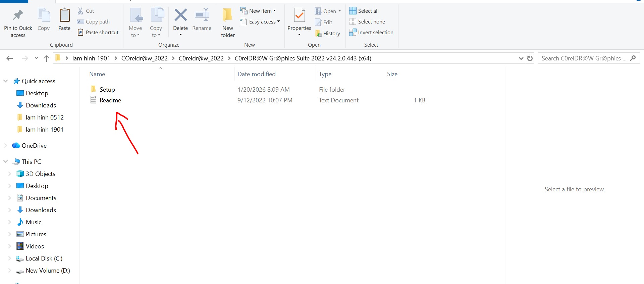This screenshot has width=644, height=284.
Task: Click Select all in ribbon
Action: [x=364, y=11]
